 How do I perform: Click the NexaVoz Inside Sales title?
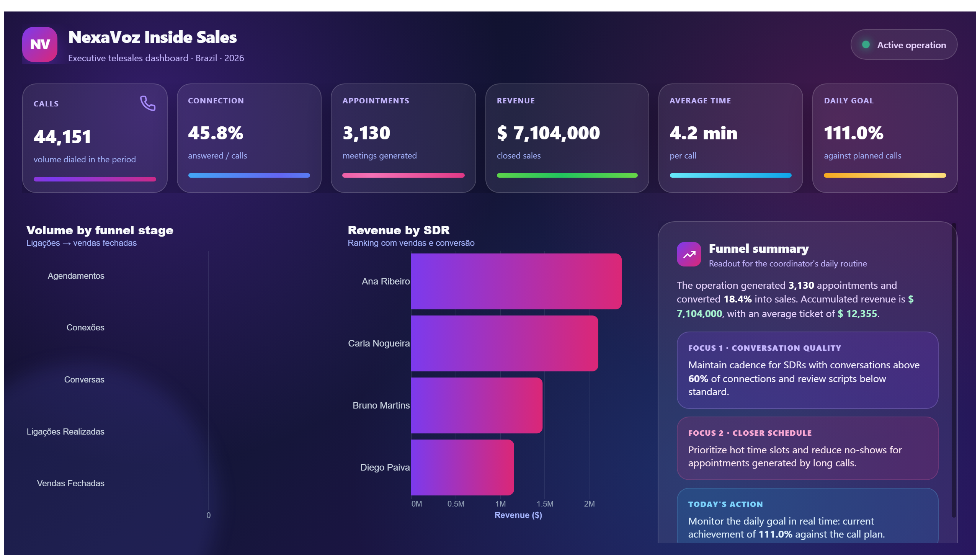[x=152, y=37]
